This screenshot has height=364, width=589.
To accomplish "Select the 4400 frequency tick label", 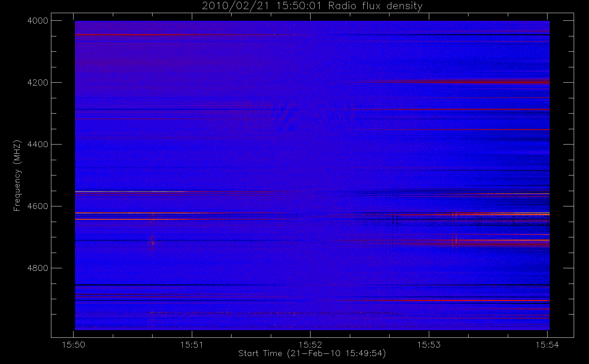I will [x=38, y=145].
